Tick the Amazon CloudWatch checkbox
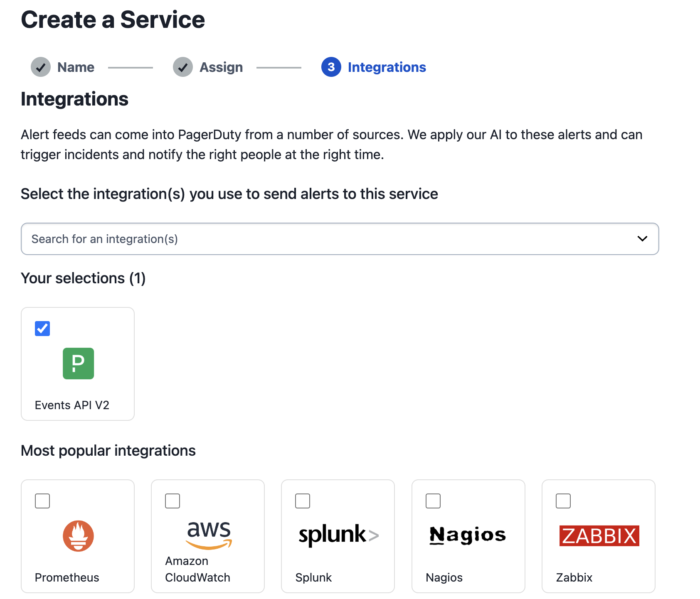 point(173,501)
